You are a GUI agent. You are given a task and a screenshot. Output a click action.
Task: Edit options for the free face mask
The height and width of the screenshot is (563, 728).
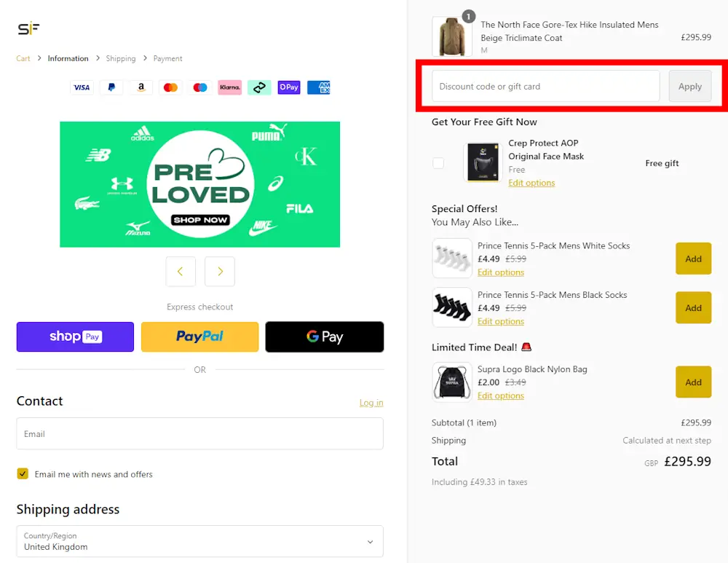click(531, 183)
